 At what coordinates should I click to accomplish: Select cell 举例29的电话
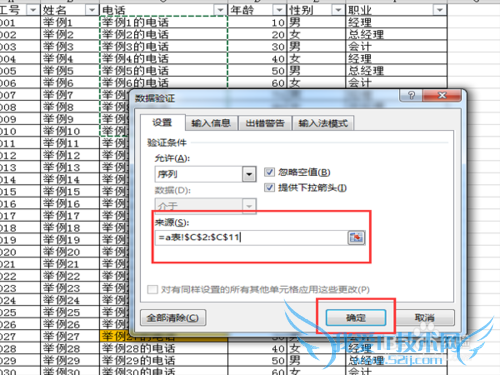[x=164, y=360]
